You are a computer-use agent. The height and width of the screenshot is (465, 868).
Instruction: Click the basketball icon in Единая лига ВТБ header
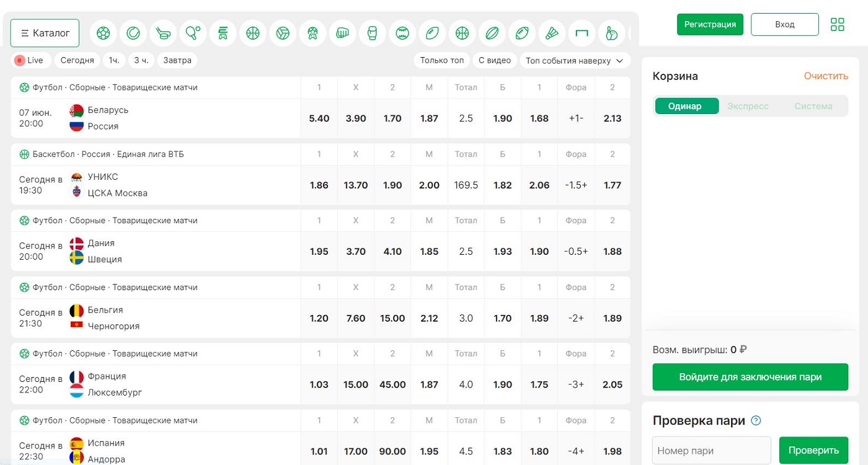pos(24,154)
